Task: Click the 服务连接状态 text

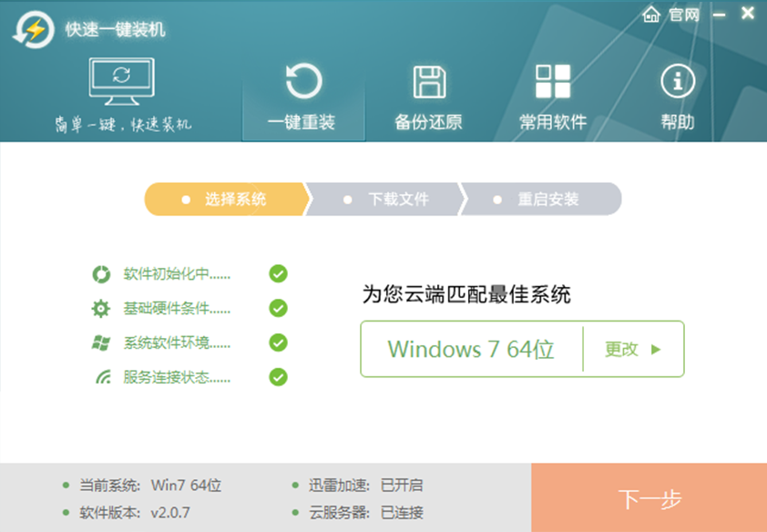Action: tap(177, 377)
